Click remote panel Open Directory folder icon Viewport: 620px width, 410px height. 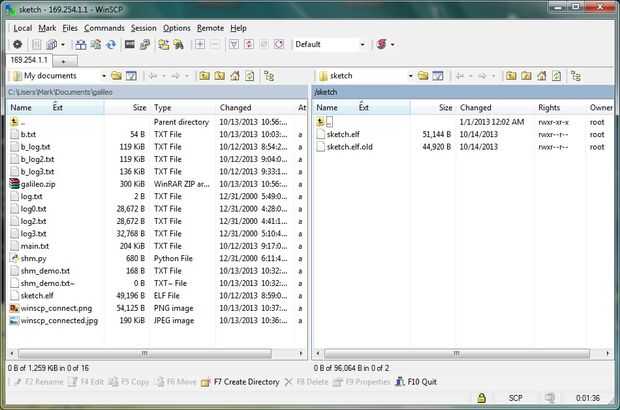point(423,76)
